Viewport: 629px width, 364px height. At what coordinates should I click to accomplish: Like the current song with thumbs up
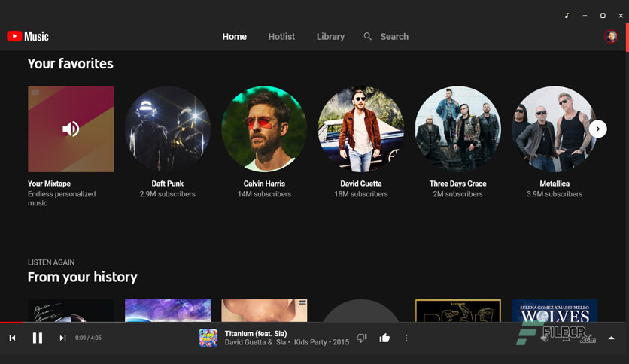[384, 338]
